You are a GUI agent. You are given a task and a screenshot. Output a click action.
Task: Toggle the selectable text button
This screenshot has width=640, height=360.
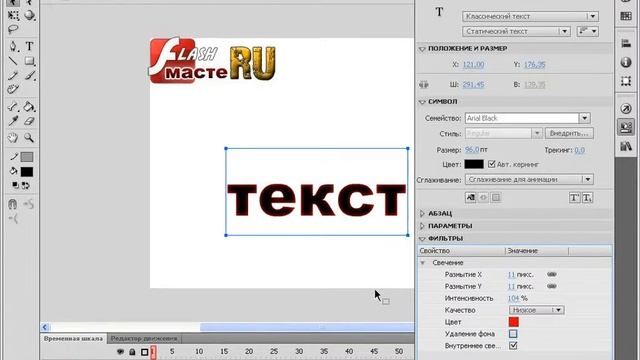pos(471,198)
